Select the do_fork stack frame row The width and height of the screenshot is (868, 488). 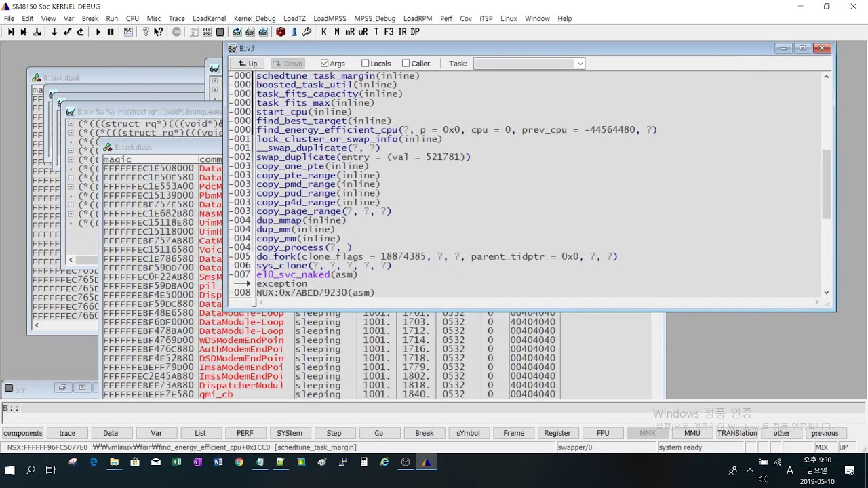437,256
